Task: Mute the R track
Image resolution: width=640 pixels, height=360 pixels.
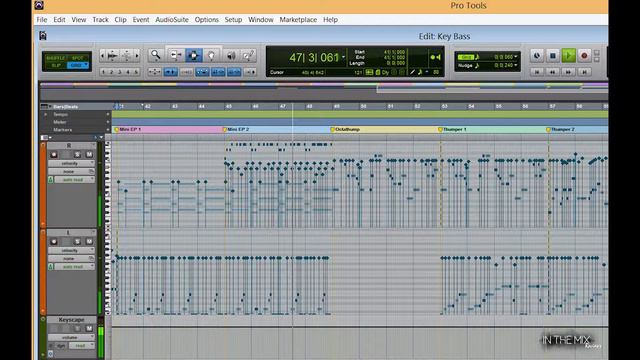Action: [x=89, y=155]
